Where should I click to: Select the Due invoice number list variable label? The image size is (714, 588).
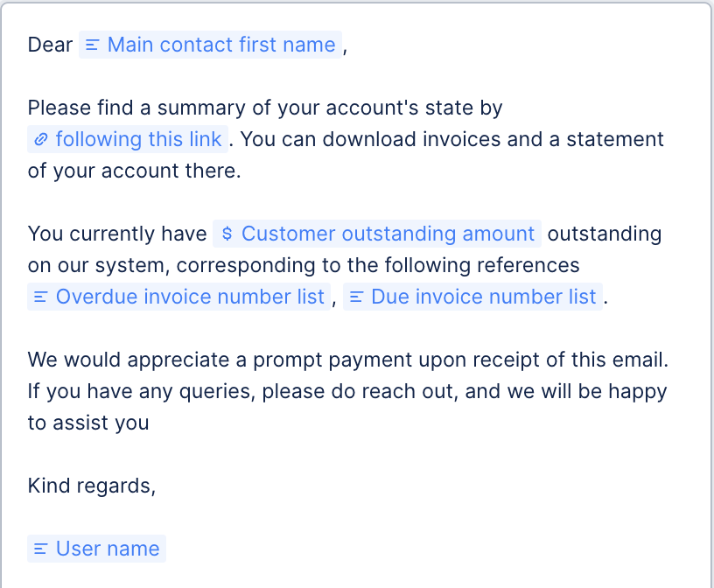(483, 297)
